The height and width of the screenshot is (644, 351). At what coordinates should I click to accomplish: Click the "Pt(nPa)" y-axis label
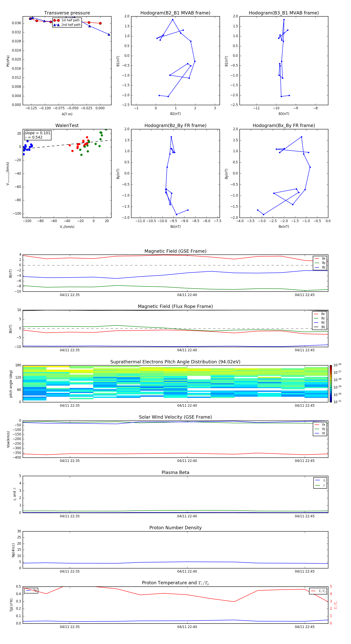coord(8,61)
